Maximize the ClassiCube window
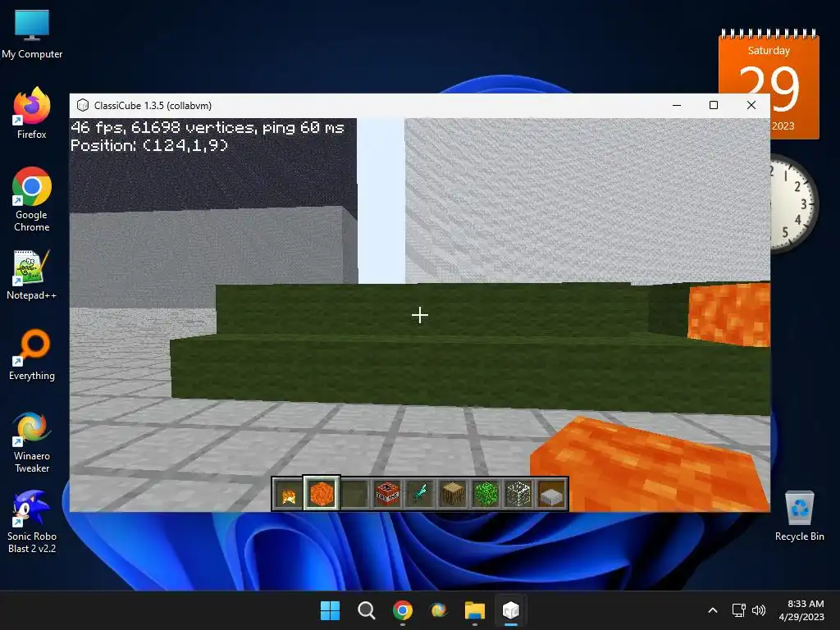The width and height of the screenshot is (840, 630). pos(714,105)
